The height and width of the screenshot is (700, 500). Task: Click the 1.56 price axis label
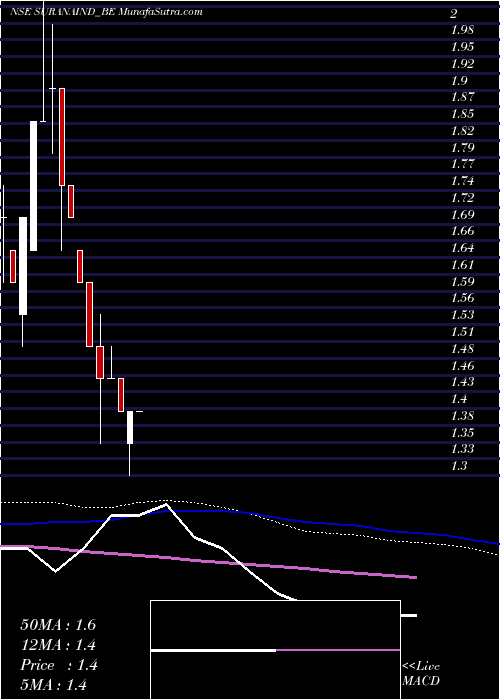[462, 298]
